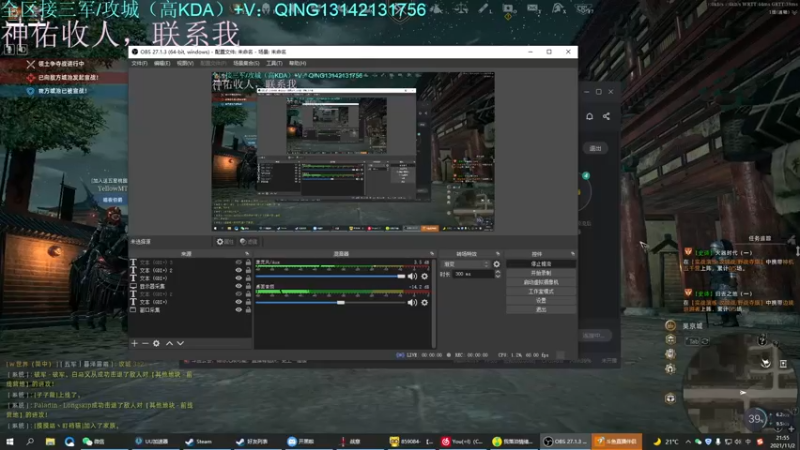Open taskbar clock showing 21:55

tap(782, 441)
